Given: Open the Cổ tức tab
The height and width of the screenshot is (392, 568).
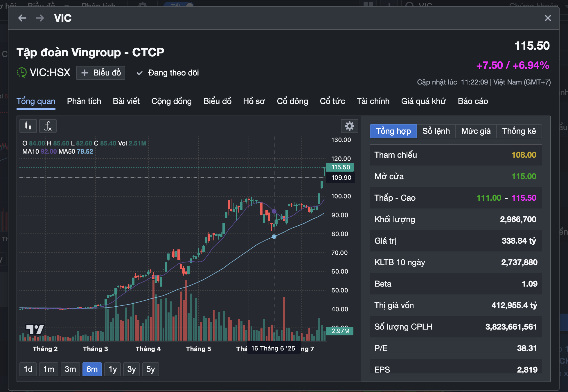Looking at the screenshot, I should pos(332,101).
